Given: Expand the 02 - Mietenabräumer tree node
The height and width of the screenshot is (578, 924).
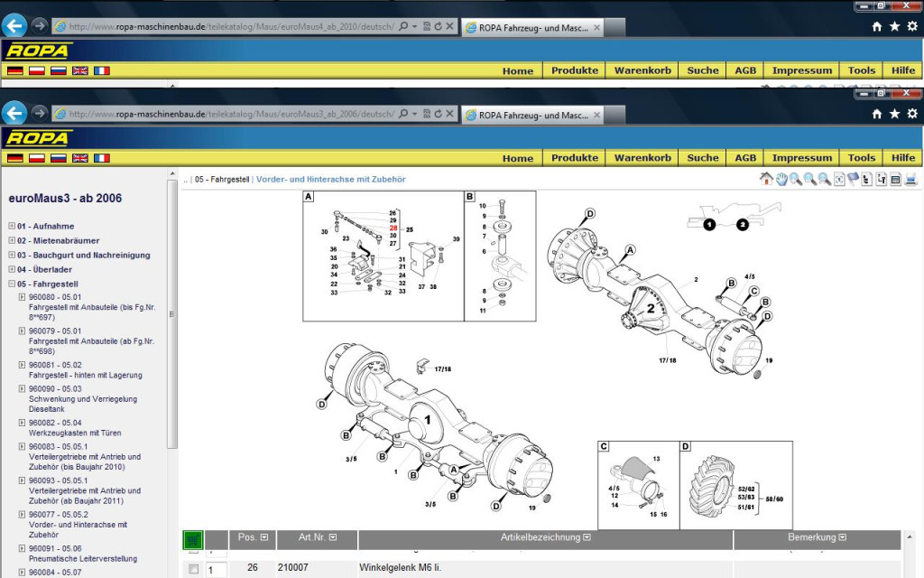Looking at the screenshot, I should pos(12,240).
